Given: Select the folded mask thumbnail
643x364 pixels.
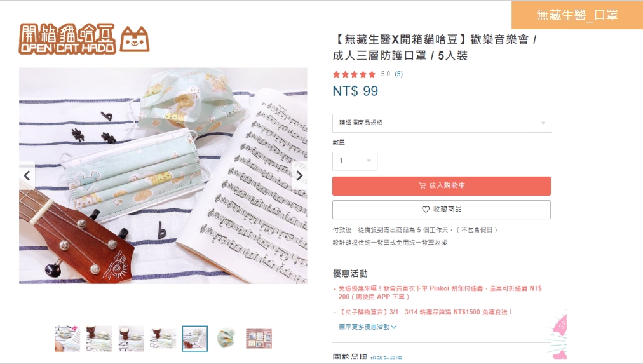Looking at the screenshot, I should (x=227, y=339).
